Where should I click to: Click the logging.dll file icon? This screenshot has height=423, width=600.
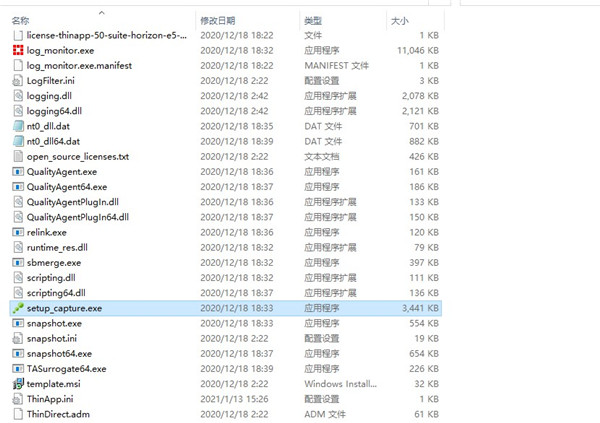[x=18, y=96]
